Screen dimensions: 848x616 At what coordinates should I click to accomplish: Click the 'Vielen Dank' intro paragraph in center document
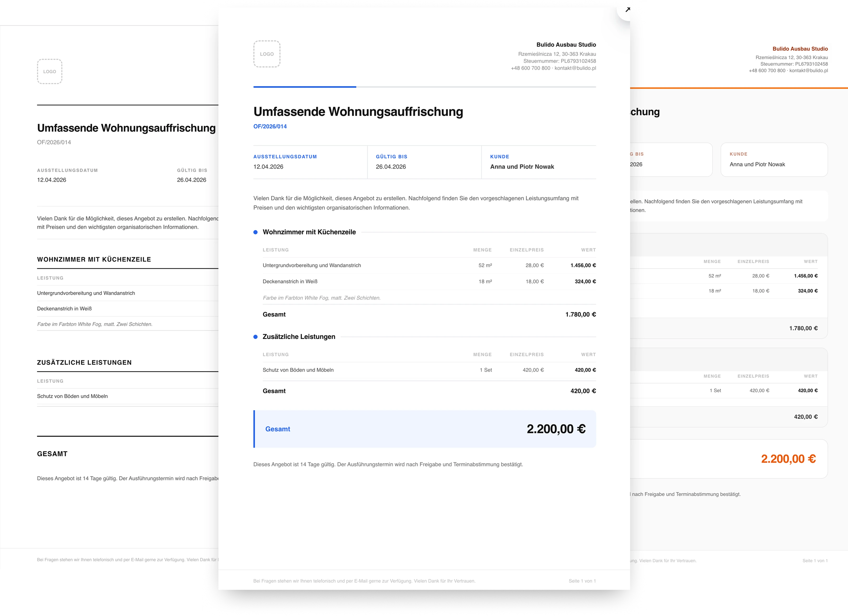click(x=416, y=203)
